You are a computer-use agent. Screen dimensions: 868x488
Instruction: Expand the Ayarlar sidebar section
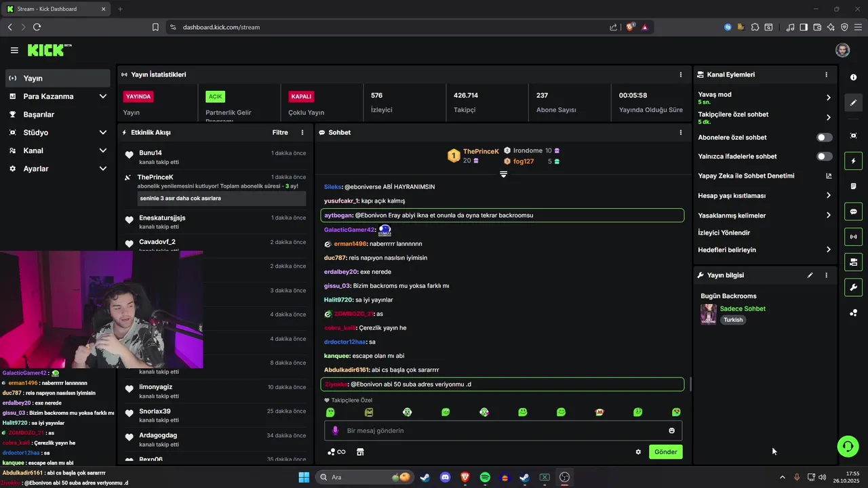[102, 169]
